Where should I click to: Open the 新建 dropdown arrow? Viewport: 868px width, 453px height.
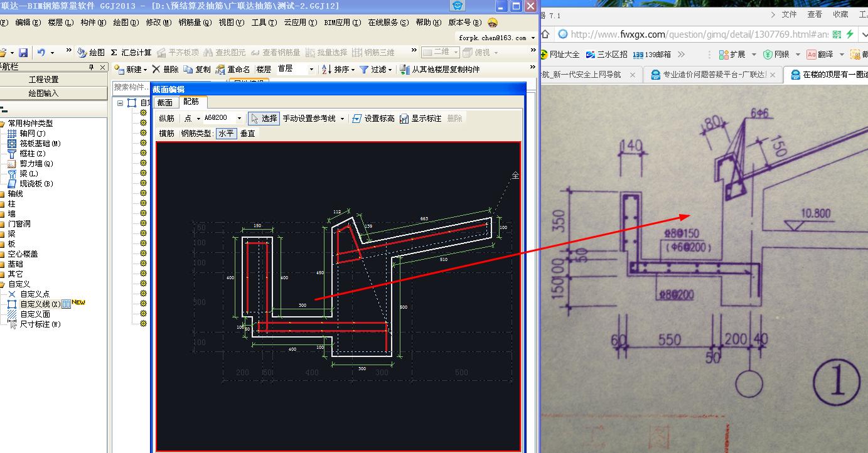(145, 70)
